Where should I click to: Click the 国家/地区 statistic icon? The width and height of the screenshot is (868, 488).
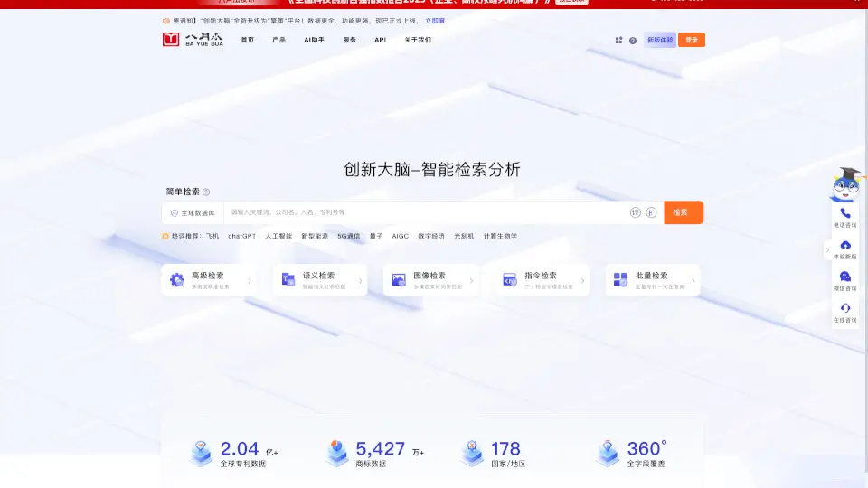click(x=472, y=454)
